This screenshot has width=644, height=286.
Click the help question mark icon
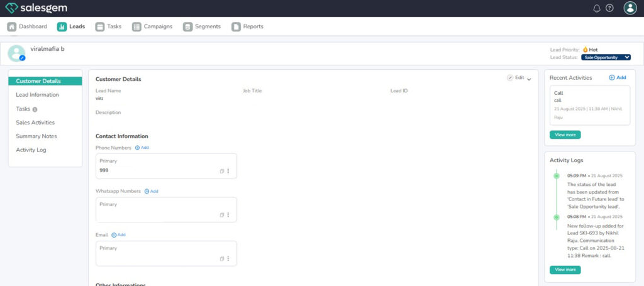tap(609, 8)
